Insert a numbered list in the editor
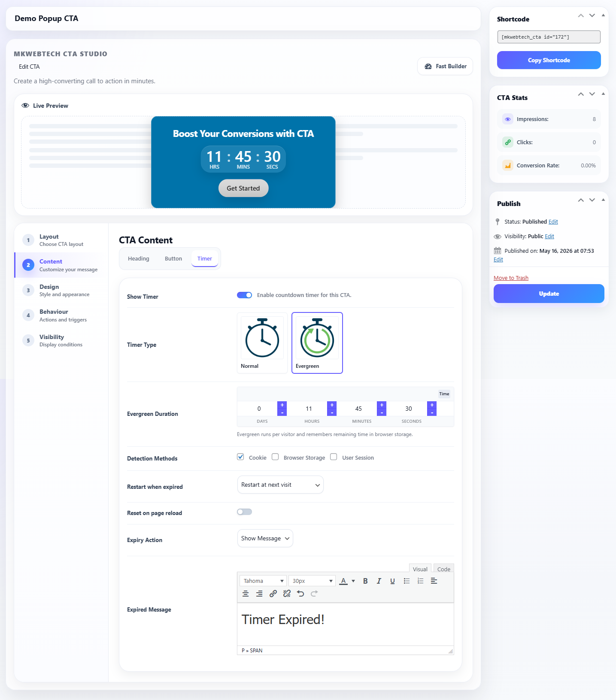Image resolution: width=616 pixels, height=700 pixels. 420,581
